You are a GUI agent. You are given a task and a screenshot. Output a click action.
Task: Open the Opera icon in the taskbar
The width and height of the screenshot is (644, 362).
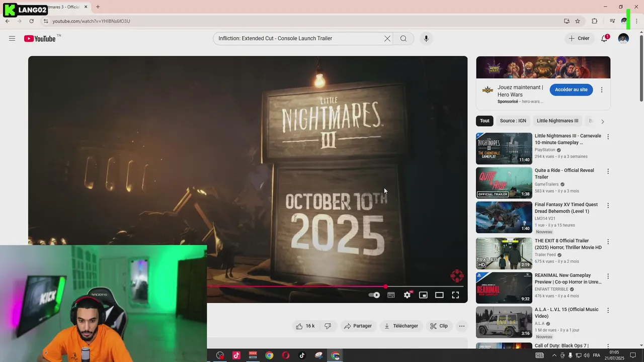pos(286,355)
